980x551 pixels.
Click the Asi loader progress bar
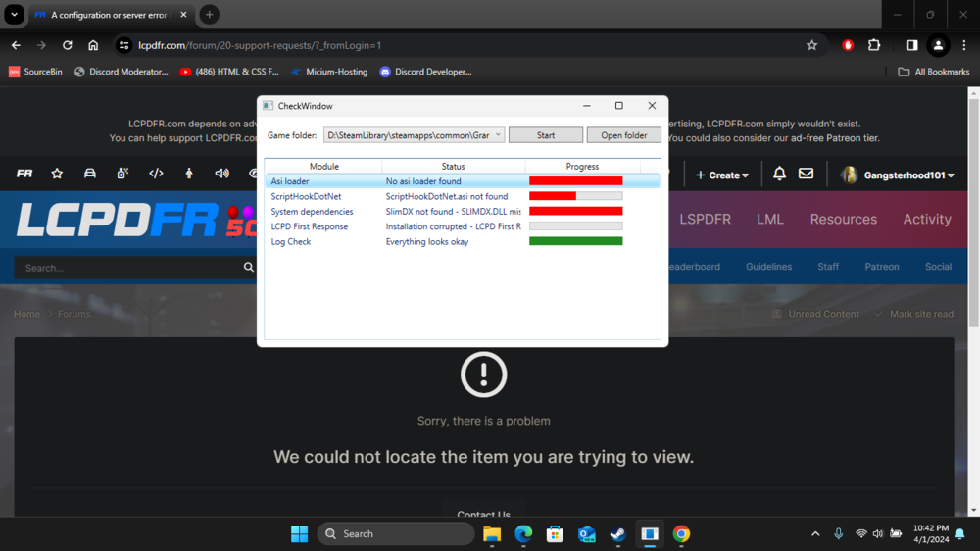click(x=575, y=180)
